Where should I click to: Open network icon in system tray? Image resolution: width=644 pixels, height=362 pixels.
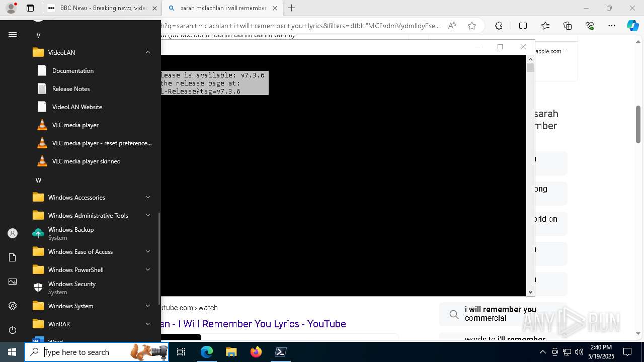tap(567, 352)
